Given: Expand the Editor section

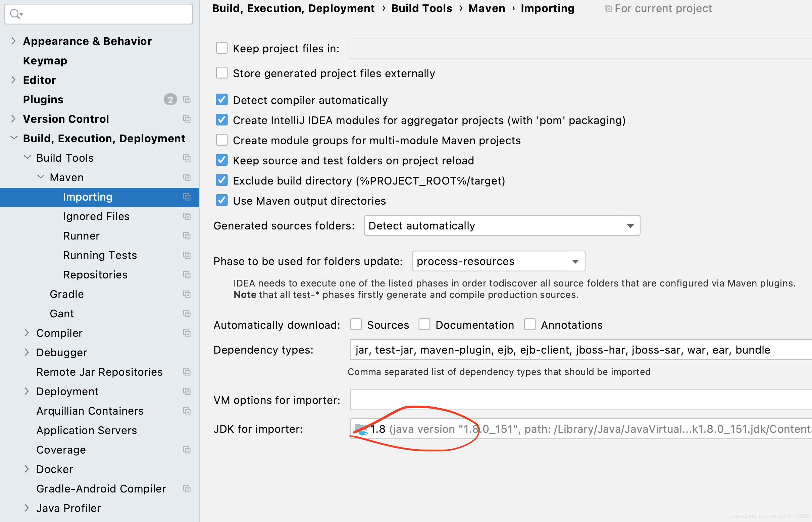Looking at the screenshot, I should coord(13,80).
